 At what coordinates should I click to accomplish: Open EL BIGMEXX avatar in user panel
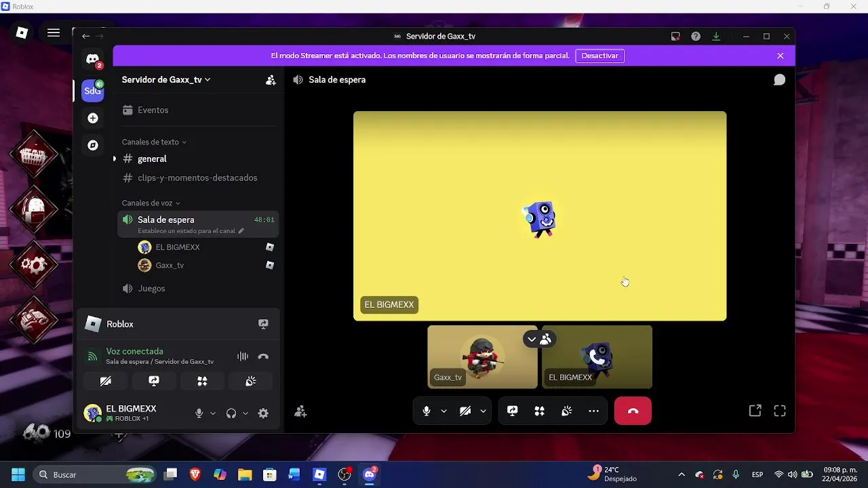tap(92, 413)
